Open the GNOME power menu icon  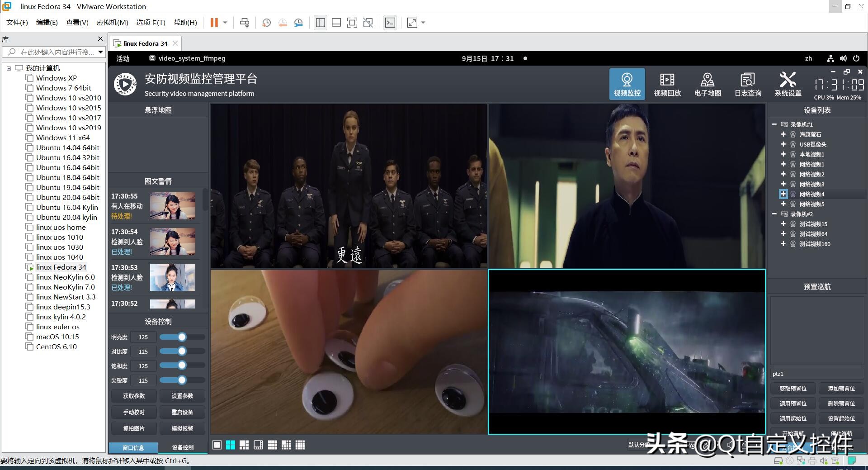coord(856,58)
